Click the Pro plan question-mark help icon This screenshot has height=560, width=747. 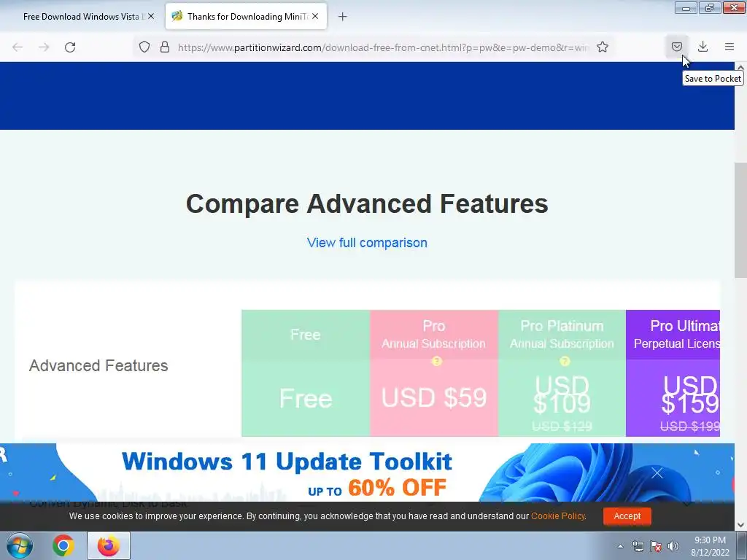(x=436, y=362)
